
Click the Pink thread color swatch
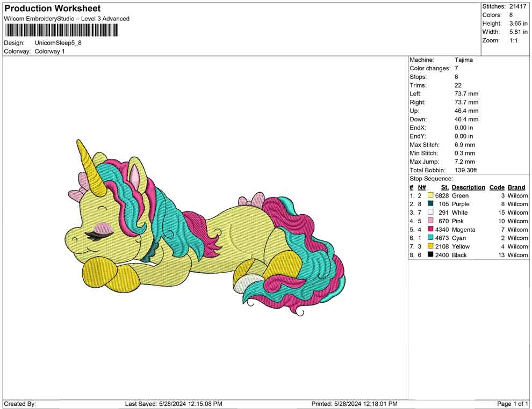430,221
